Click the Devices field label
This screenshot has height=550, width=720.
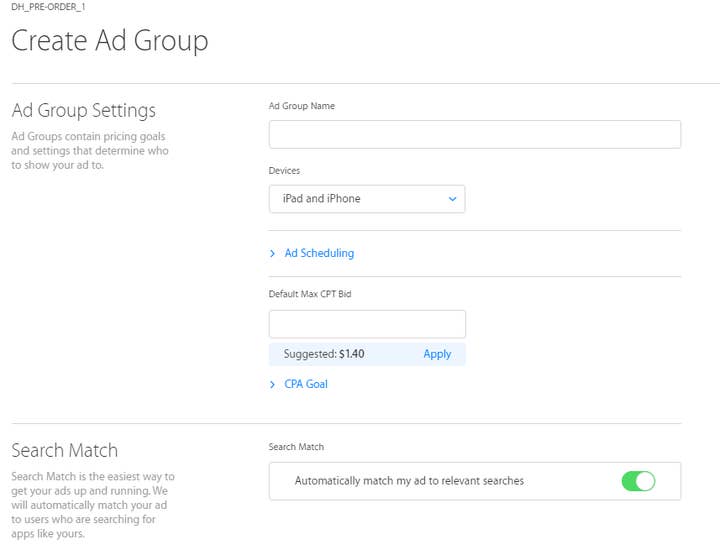point(284,171)
